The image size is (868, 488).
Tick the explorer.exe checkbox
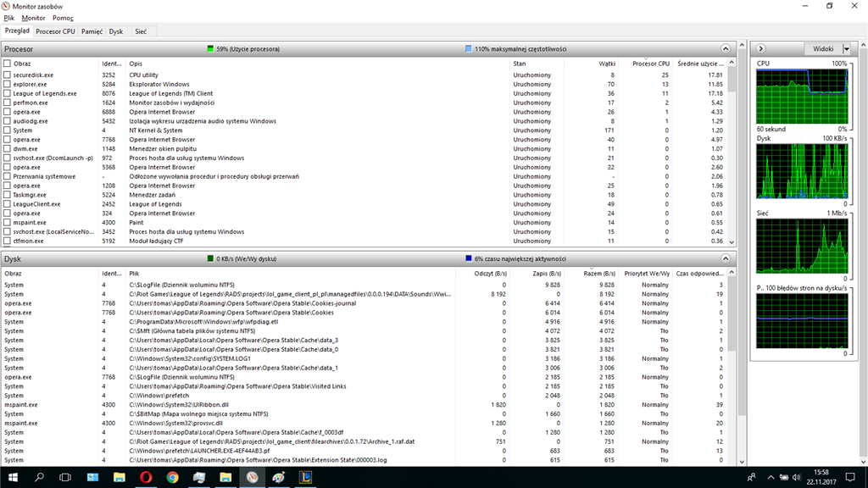[7, 84]
